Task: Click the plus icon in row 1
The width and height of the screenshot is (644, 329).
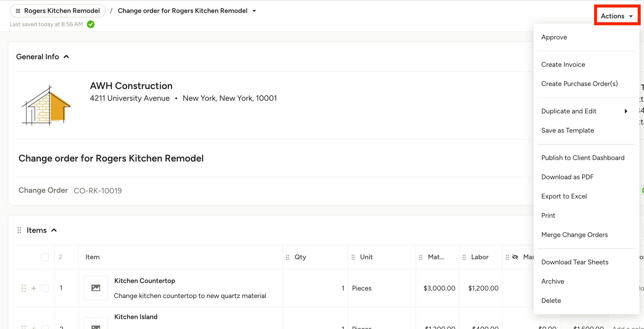Action: coord(34,288)
